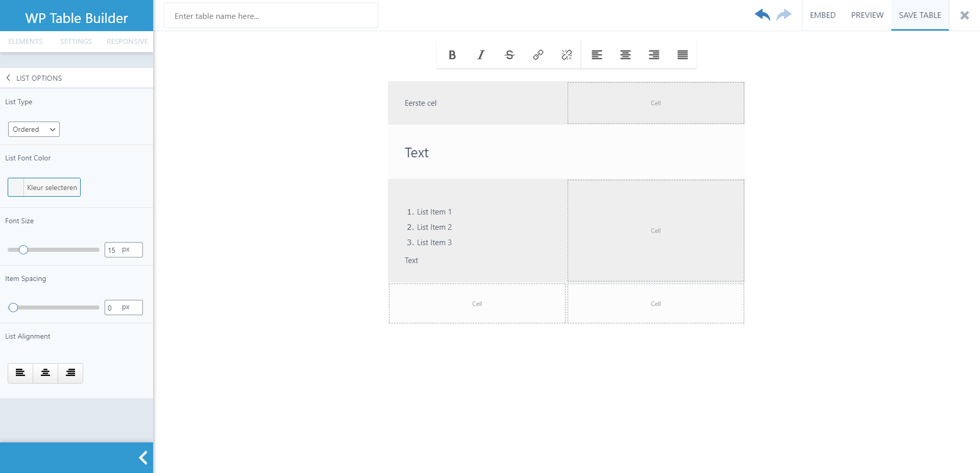Select the bottom-left empty cell
Viewport: 980px width, 473px height.
click(x=477, y=303)
